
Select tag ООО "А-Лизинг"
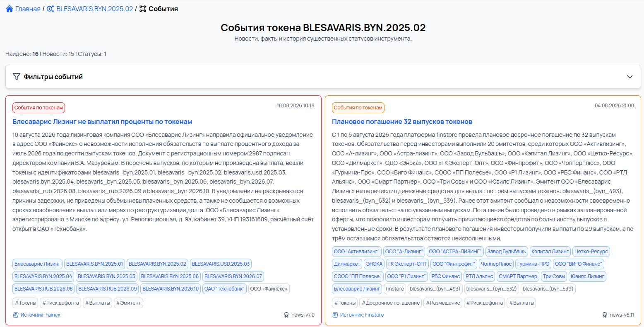point(404,252)
